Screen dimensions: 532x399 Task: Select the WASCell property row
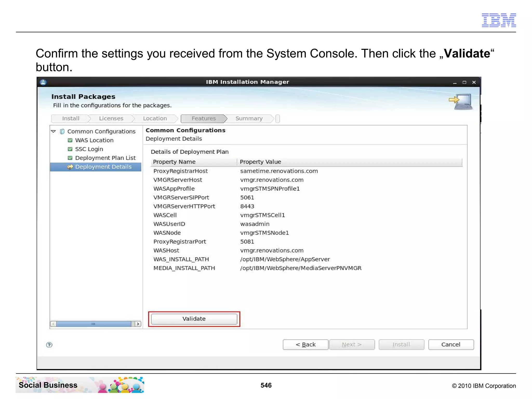pos(307,215)
